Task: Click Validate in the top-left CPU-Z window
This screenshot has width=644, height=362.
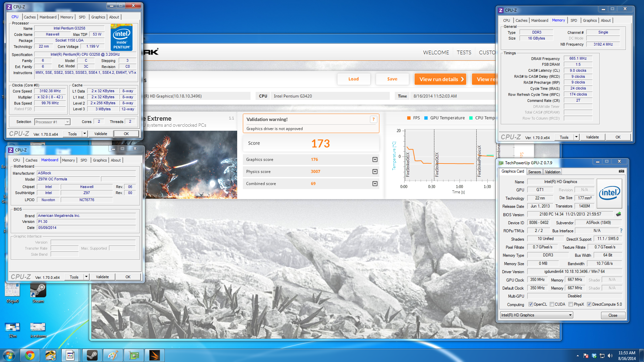Action: 101,134
